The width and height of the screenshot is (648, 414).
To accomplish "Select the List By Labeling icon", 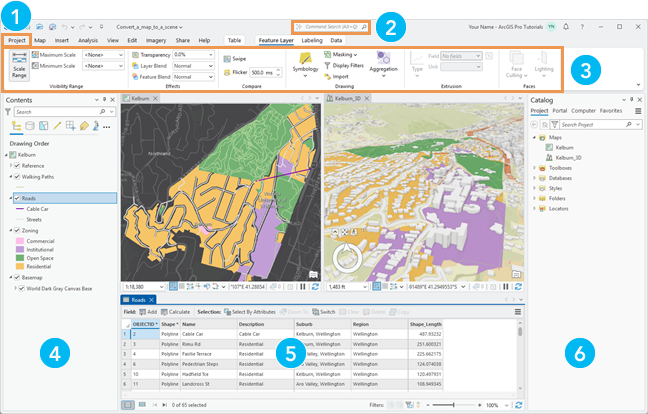I will [x=84, y=126].
